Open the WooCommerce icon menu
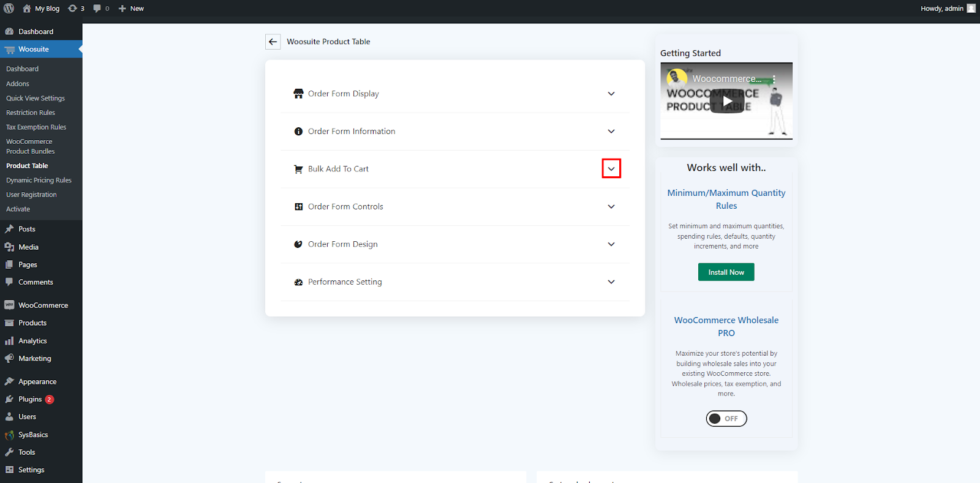The image size is (980, 483). (x=9, y=305)
